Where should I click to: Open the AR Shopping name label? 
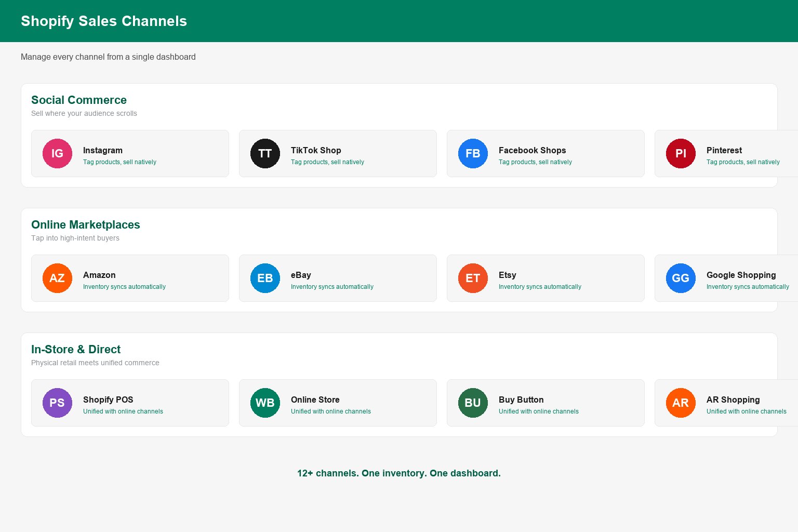(x=733, y=400)
